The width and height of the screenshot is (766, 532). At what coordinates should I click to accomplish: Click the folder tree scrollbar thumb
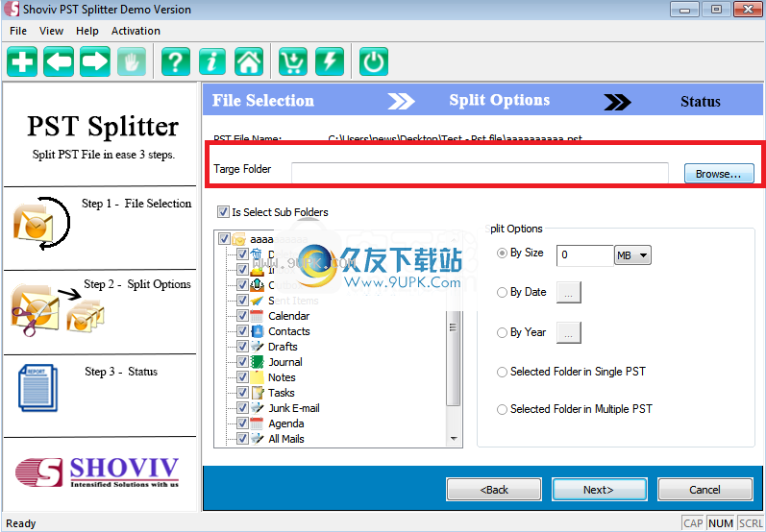coord(454,358)
